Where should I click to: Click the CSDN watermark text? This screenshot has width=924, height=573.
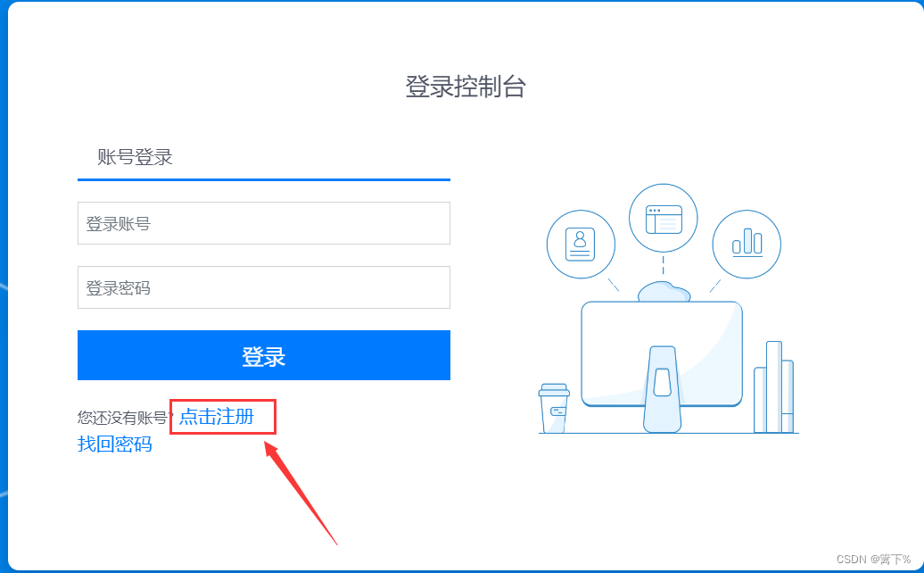[x=873, y=559]
